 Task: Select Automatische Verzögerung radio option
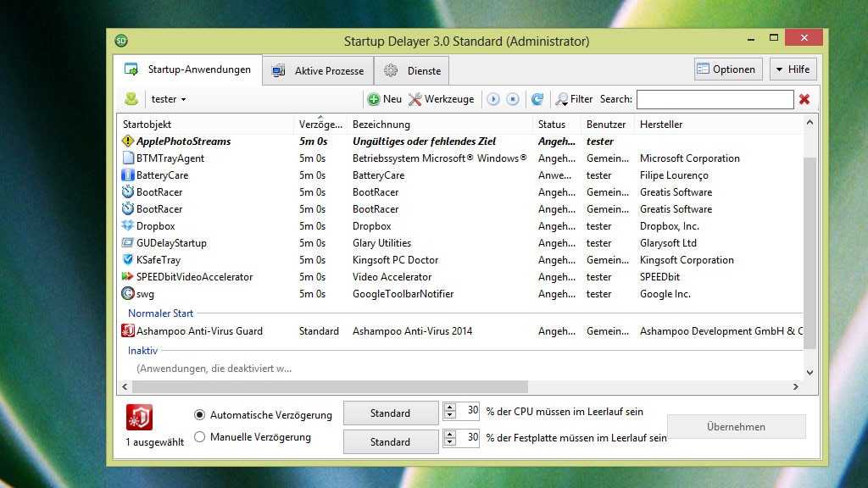click(200, 414)
